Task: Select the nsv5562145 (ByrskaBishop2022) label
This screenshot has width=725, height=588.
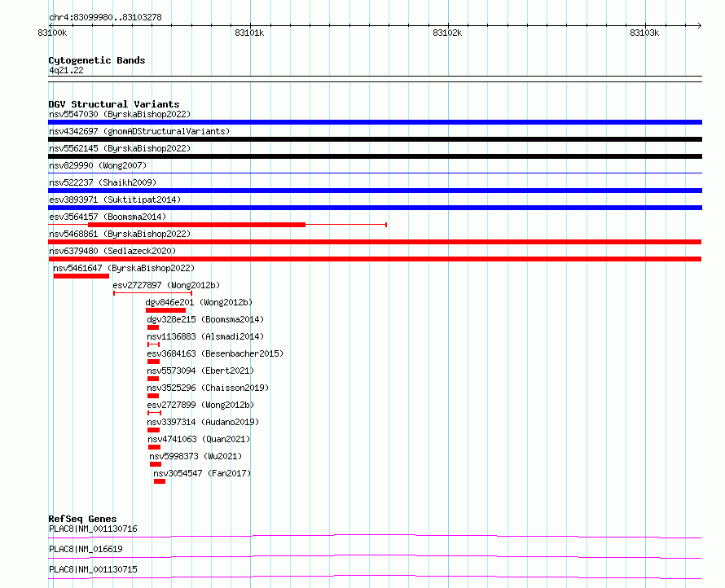Action: point(120,148)
